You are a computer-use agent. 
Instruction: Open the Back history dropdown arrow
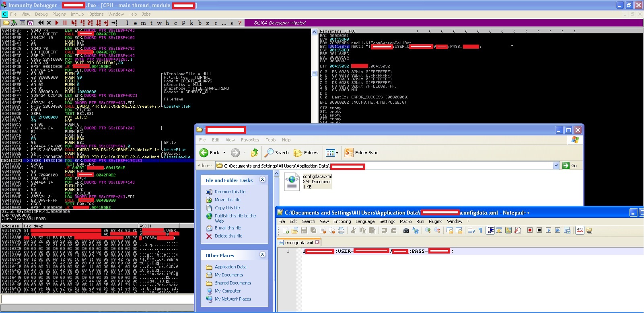pyautogui.click(x=224, y=153)
